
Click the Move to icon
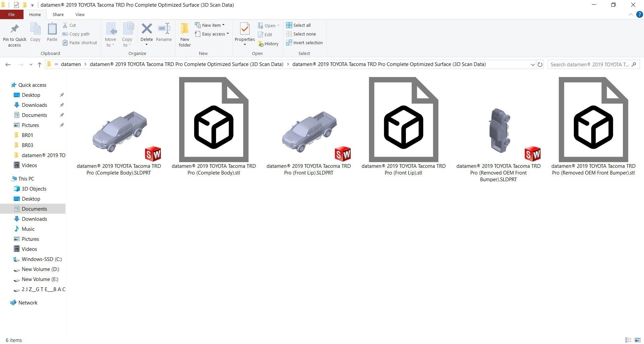(111, 29)
